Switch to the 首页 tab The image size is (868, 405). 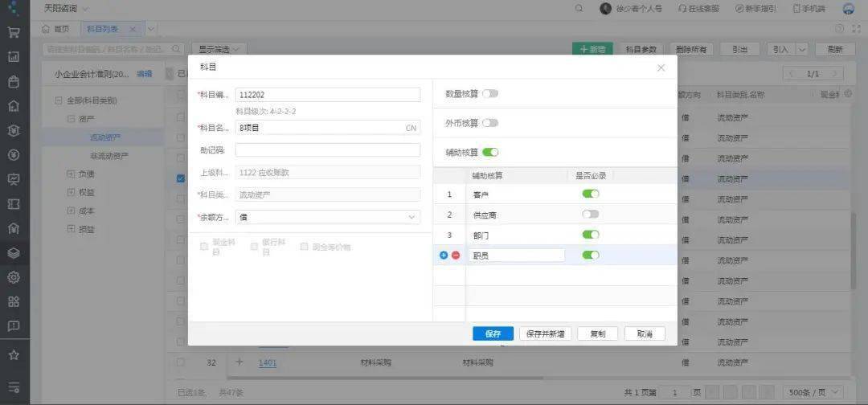tap(55, 29)
